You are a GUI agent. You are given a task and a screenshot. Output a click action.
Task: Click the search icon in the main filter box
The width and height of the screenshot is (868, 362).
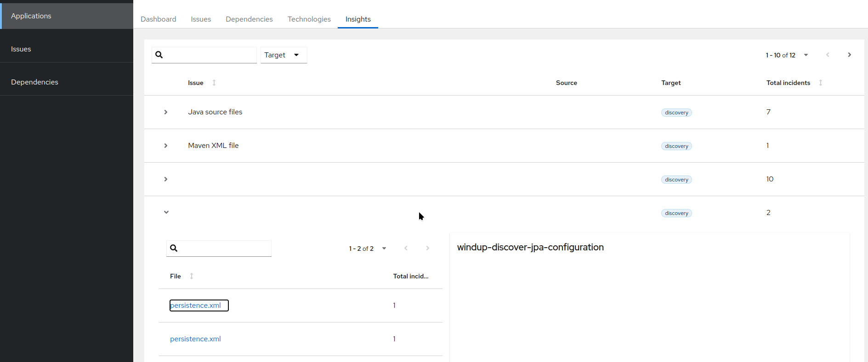coord(159,55)
